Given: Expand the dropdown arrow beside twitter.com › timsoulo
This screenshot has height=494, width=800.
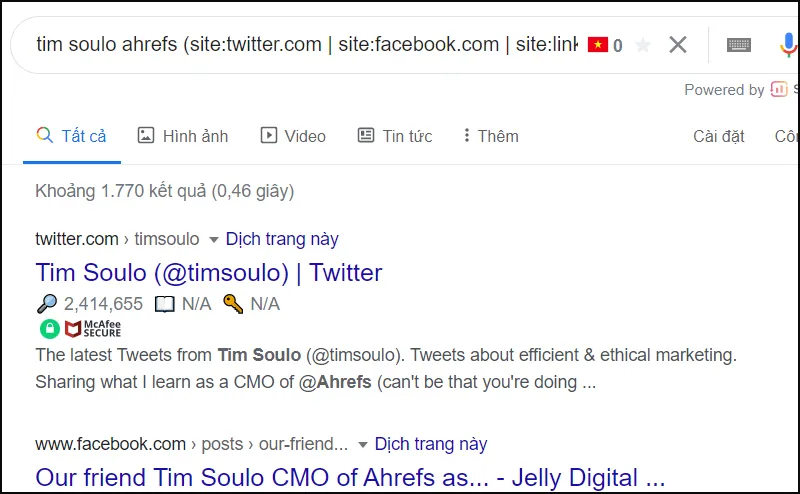Looking at the screenshot, I should (x=213, y=240).
